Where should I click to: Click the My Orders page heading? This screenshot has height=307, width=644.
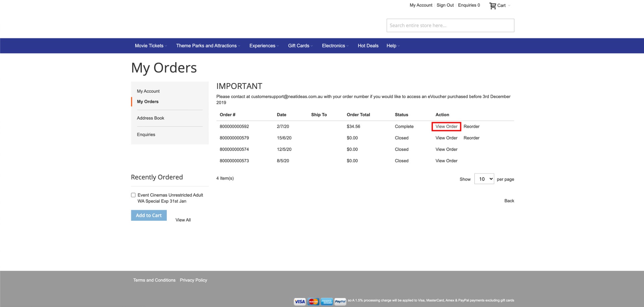pyautogui.click(x=164, y=68)
